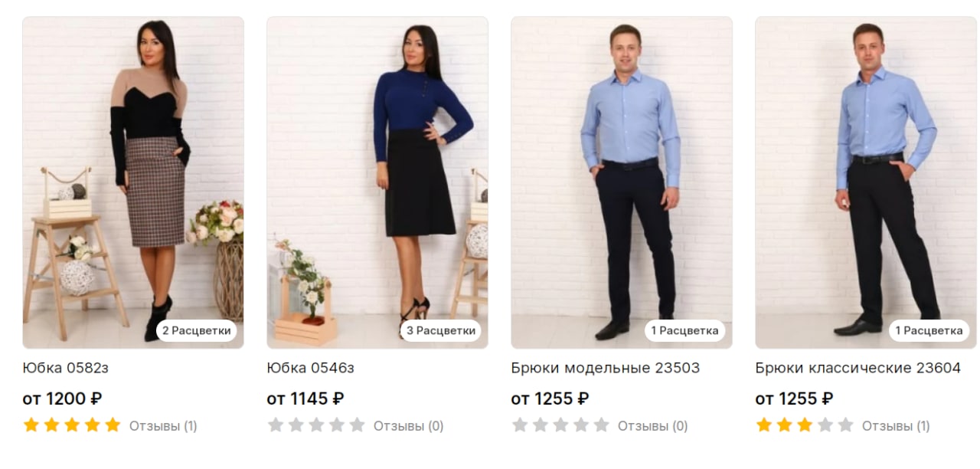
Task: Click the third star of Брюки классические 23604
Action: tap(805, 425)
